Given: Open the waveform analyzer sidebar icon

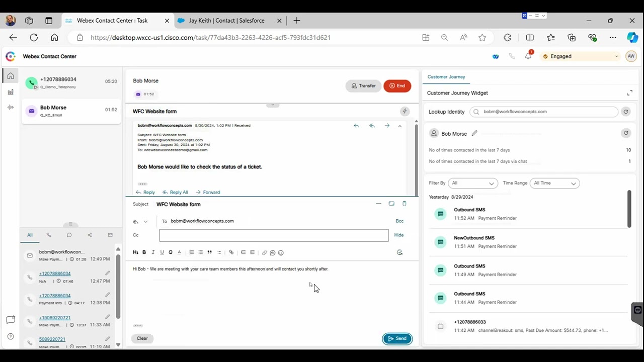Looking at the screenshot, I should (x=11, y=107).
